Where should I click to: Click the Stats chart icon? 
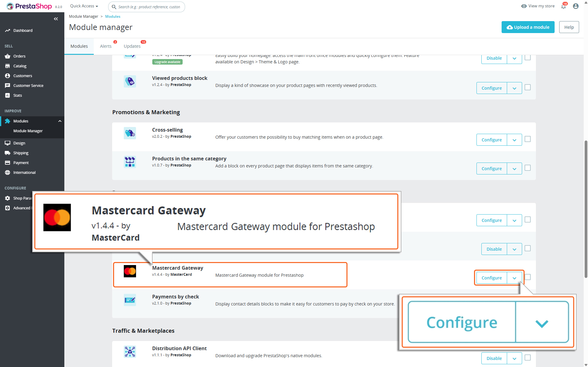pos(8,95)
